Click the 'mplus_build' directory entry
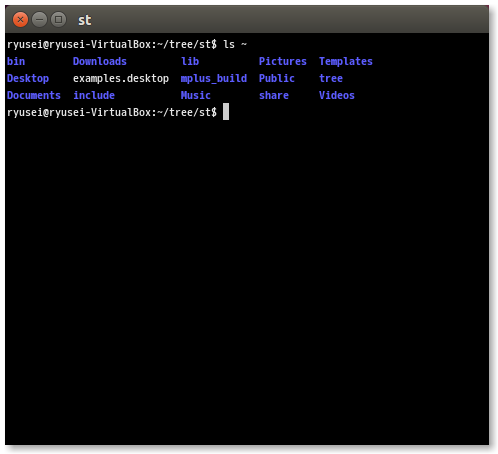 [x=214, y=78]
